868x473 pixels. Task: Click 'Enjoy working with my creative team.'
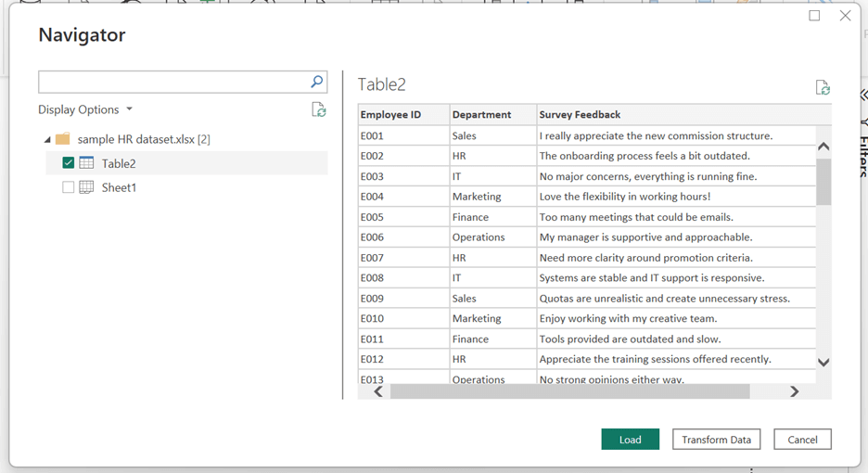tap(629, 318)
